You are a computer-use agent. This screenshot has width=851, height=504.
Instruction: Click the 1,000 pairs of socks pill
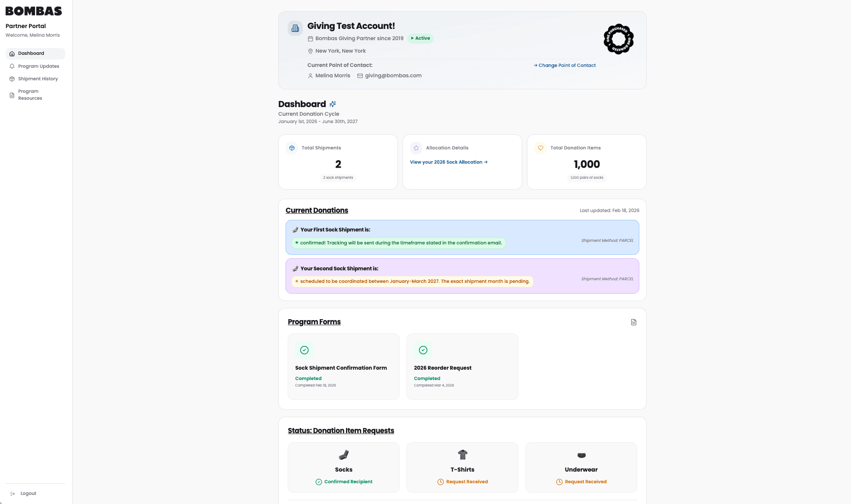pos(587,178)
